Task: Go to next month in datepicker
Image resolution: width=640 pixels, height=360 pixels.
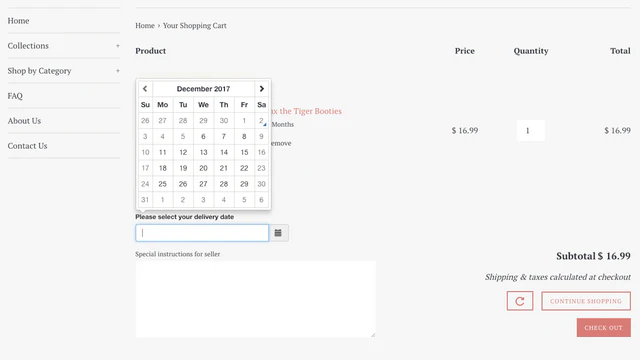Action: click(262, 89)
